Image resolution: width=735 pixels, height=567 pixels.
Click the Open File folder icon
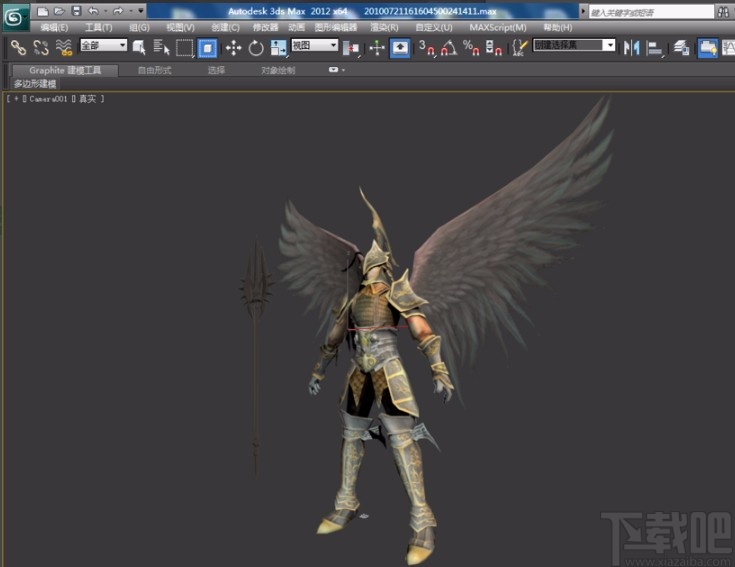coord(60,11)
